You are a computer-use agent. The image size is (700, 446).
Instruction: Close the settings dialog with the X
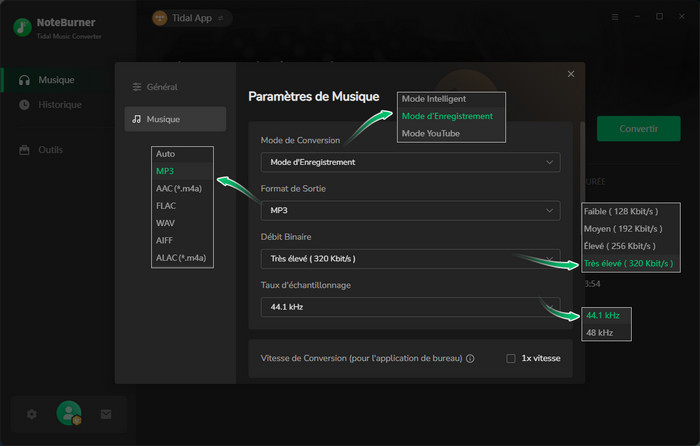(x=571, y=74)
